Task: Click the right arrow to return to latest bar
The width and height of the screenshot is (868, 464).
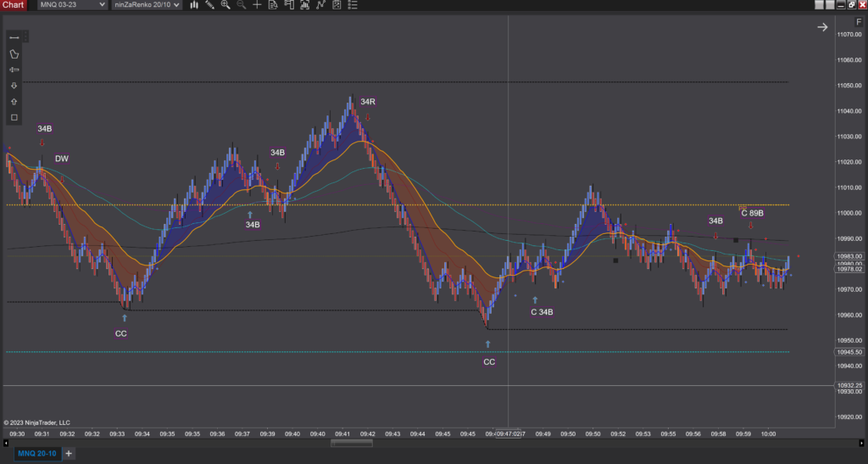Action: click(x=822, y=27)
